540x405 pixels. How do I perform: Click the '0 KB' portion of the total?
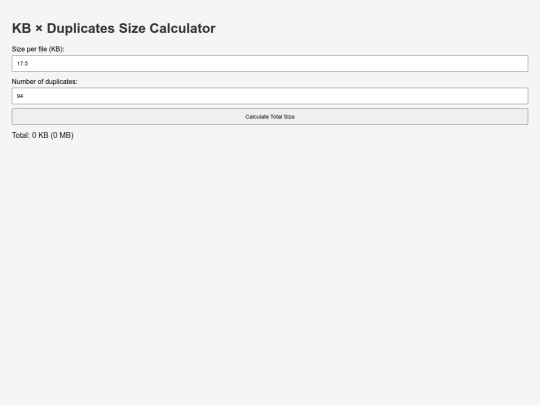point(40,135)
